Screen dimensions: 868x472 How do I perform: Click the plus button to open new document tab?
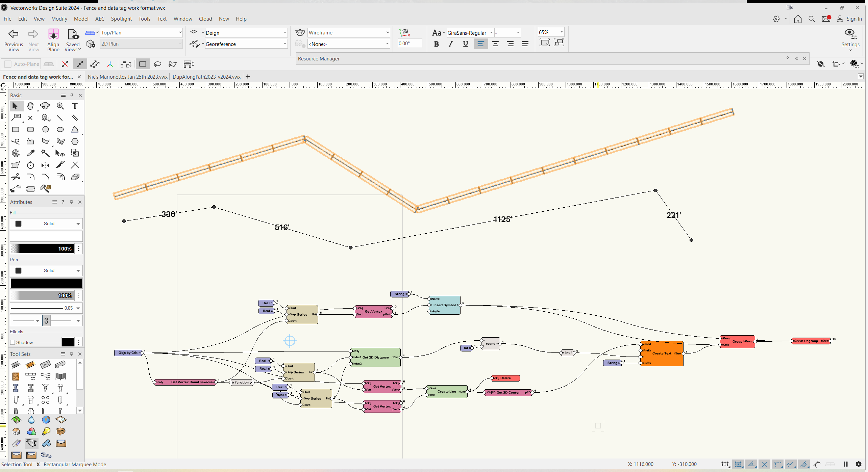248,77
